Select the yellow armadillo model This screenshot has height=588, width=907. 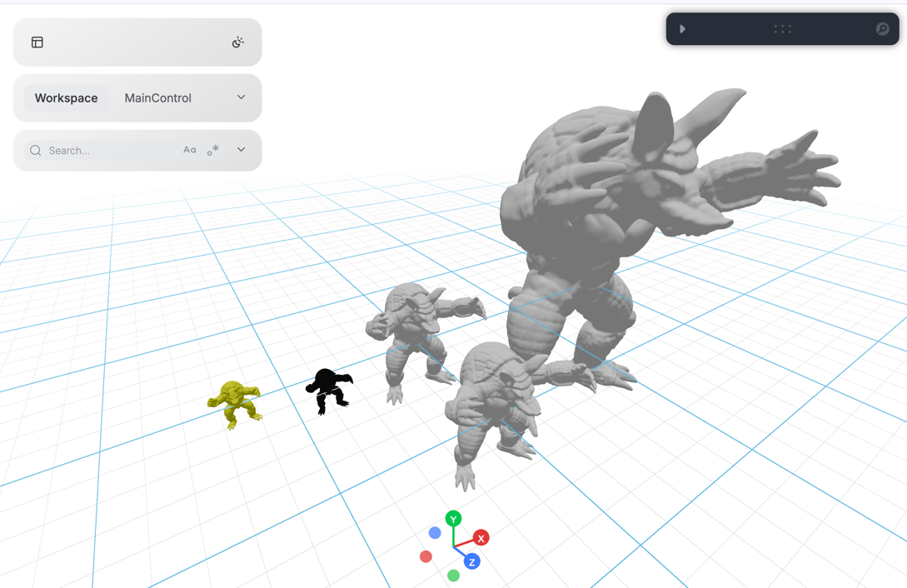(235, 403)
